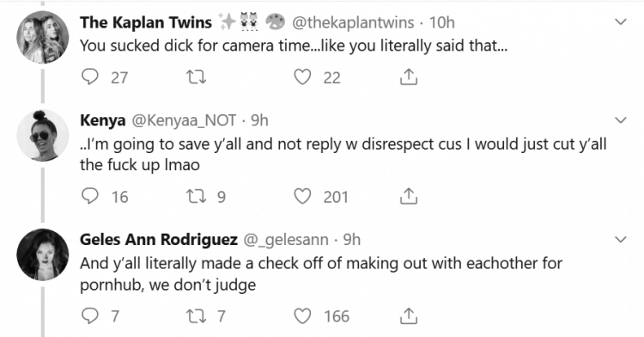The height and width of the screenshot is (337, 644).
Task: Retweet The Kaplan Twins tweet
Action: tap(197, 77)
